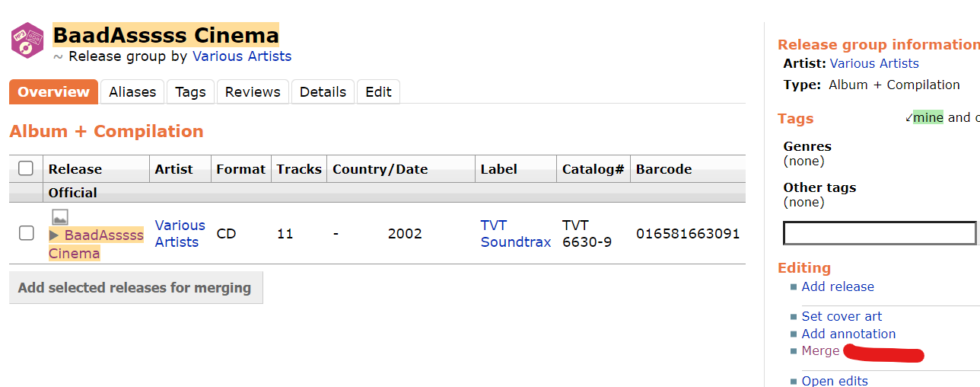Focus the tag entry input field

880,233
